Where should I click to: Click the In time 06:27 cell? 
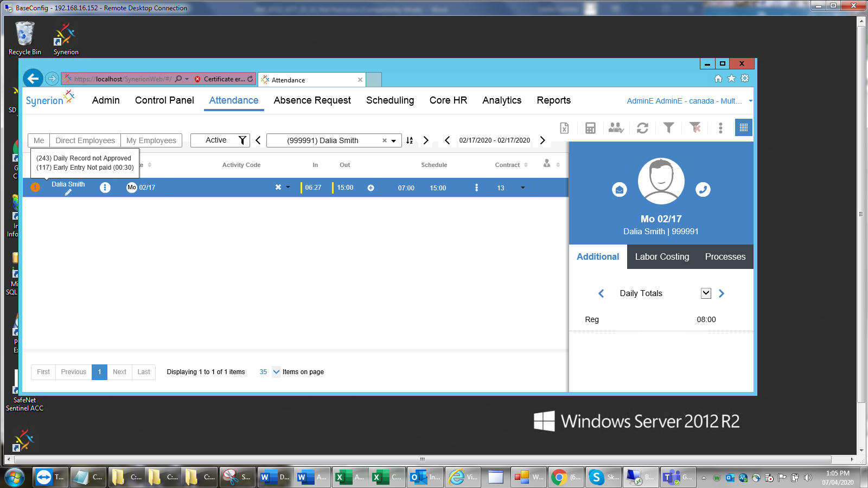pos(313,188)
